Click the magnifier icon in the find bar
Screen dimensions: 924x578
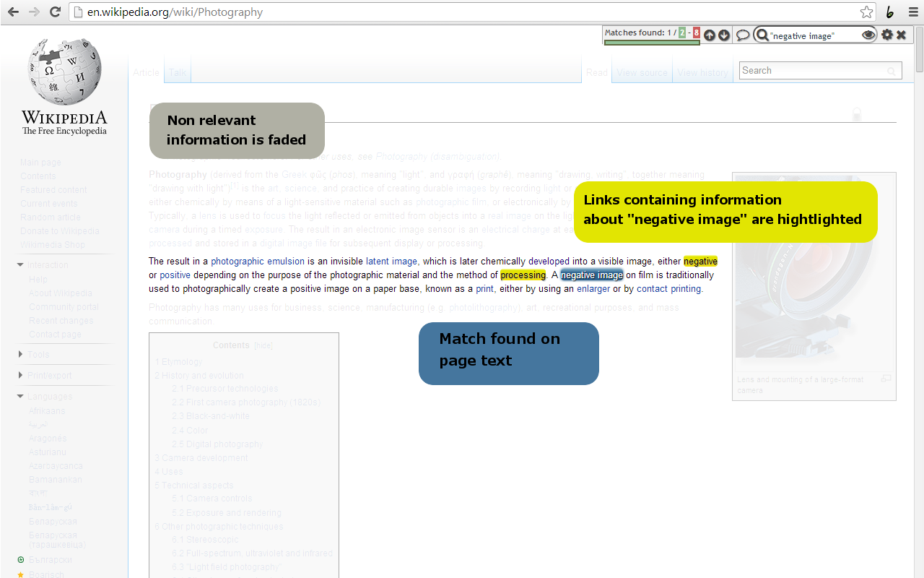[x=762, y=35]
